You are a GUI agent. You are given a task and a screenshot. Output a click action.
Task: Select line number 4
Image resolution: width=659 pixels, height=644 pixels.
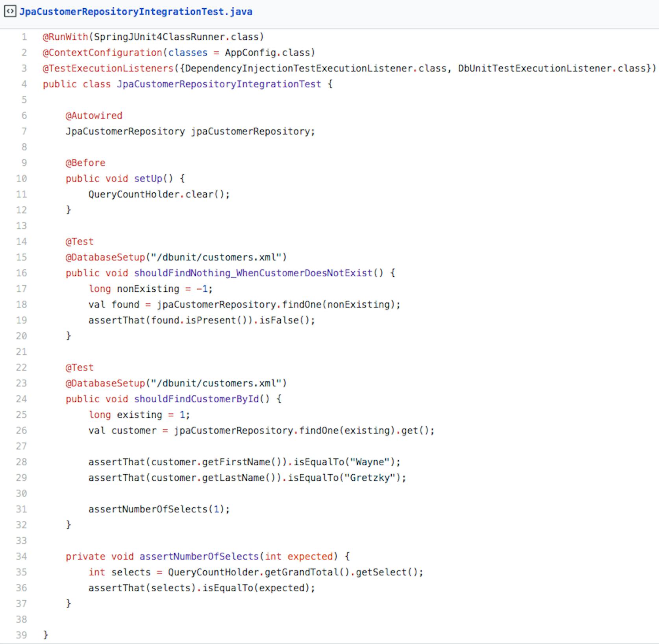pyautogui.click(x=24, y=84)
